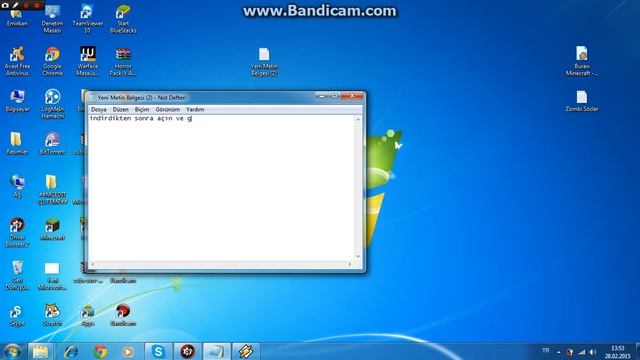Viewport: 640px width, 360px height.
Task: Click the Notepad title bar text
Action: (x=142, y=98)
